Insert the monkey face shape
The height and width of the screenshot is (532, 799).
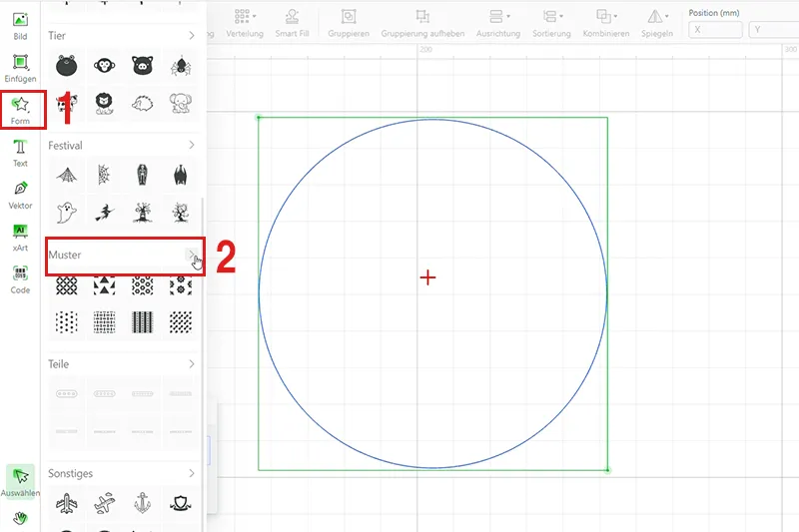105,66
